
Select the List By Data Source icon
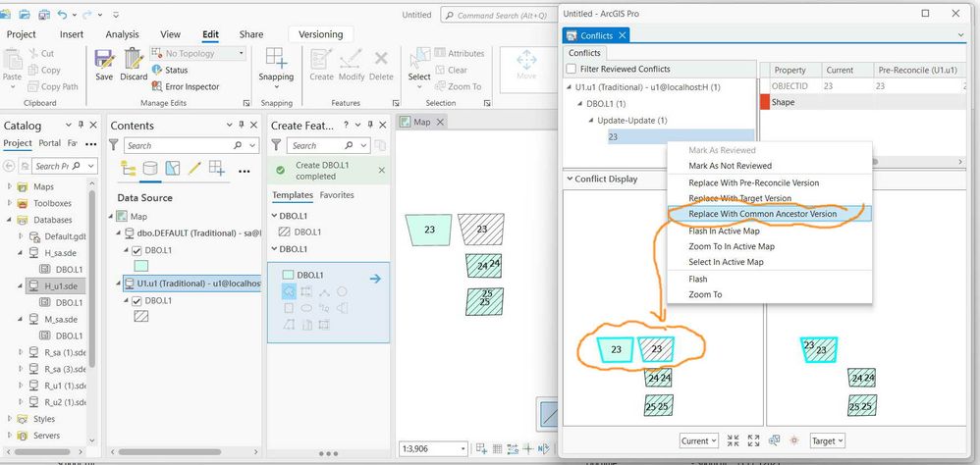coord(150,169)
